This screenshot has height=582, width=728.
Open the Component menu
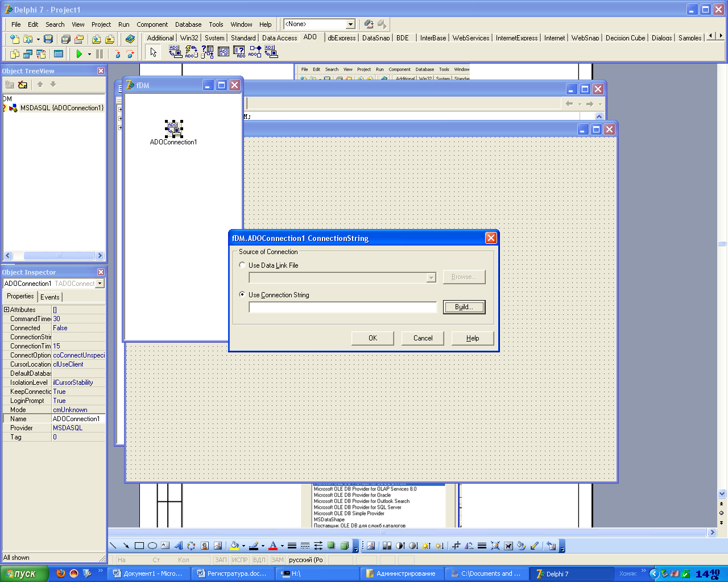[152, 24]
